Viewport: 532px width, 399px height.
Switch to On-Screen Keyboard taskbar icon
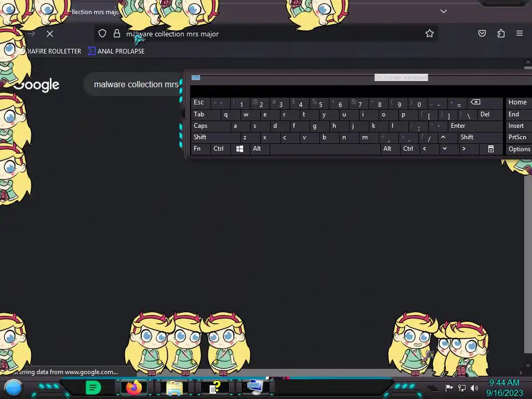(x=255, y=387)
